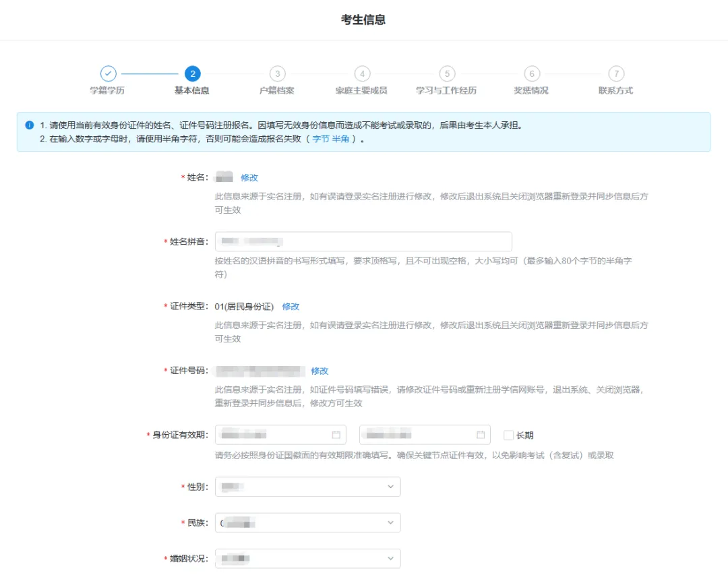The image size is (728, 579).
Task: Click the 基本信息 step label
Action: [191, 90]
